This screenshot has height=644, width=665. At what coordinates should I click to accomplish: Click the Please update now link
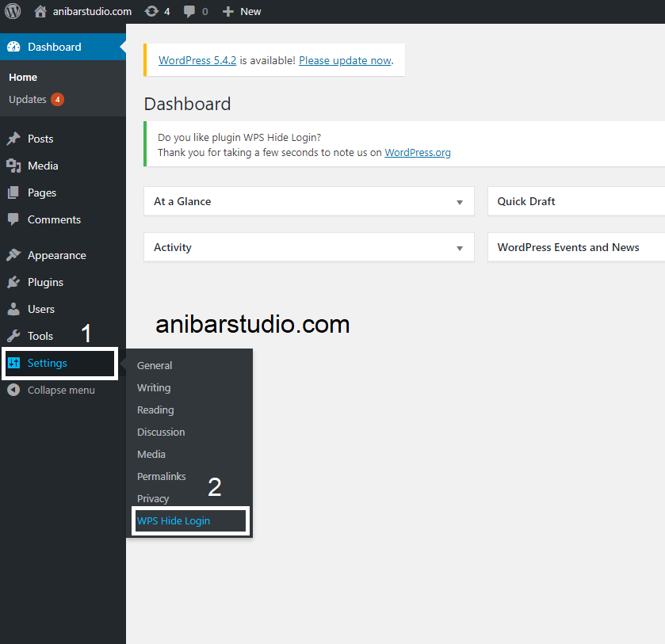tap(346, 61)
